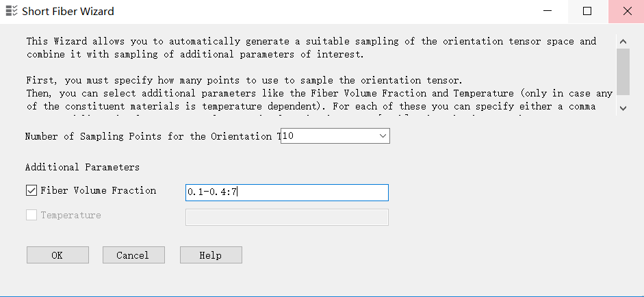Click the Temperature input field

click(x=287, y=217)
